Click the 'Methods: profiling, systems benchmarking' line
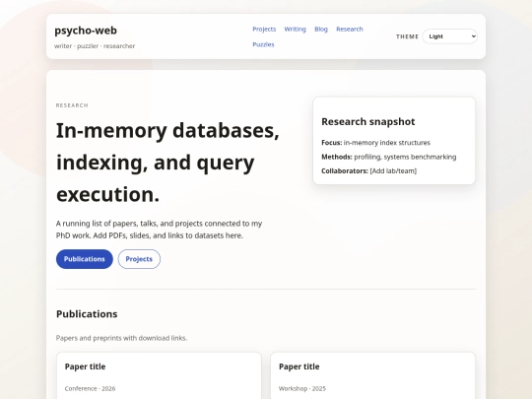Screen dimensions: 532x399 pos(389,157)
